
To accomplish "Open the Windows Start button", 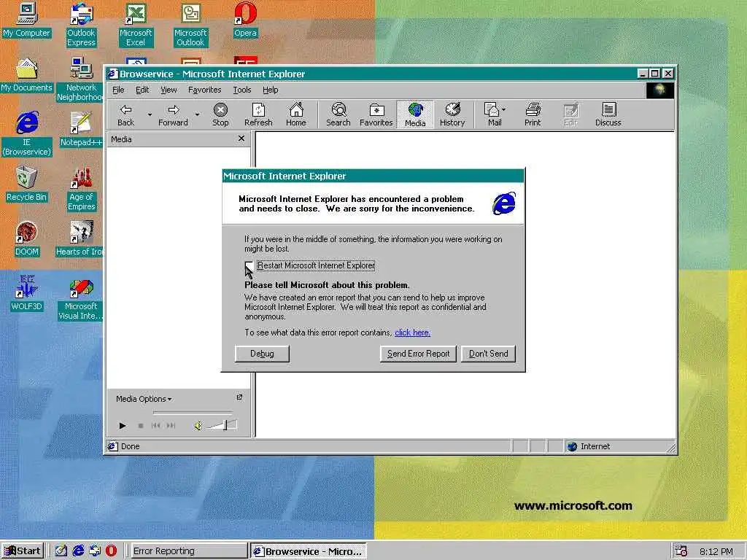I will tap(23, 551).
